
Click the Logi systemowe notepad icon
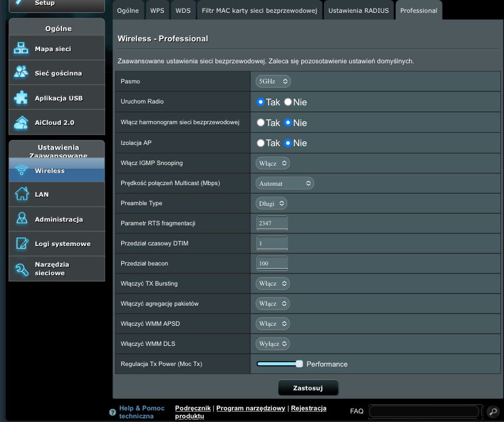(x=21, y=244)
